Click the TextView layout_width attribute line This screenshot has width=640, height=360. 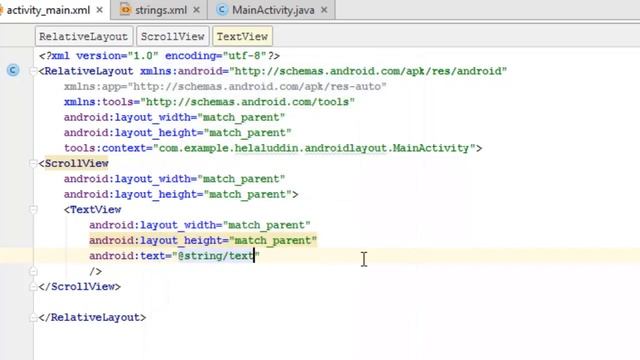click(x=200, y=225)
